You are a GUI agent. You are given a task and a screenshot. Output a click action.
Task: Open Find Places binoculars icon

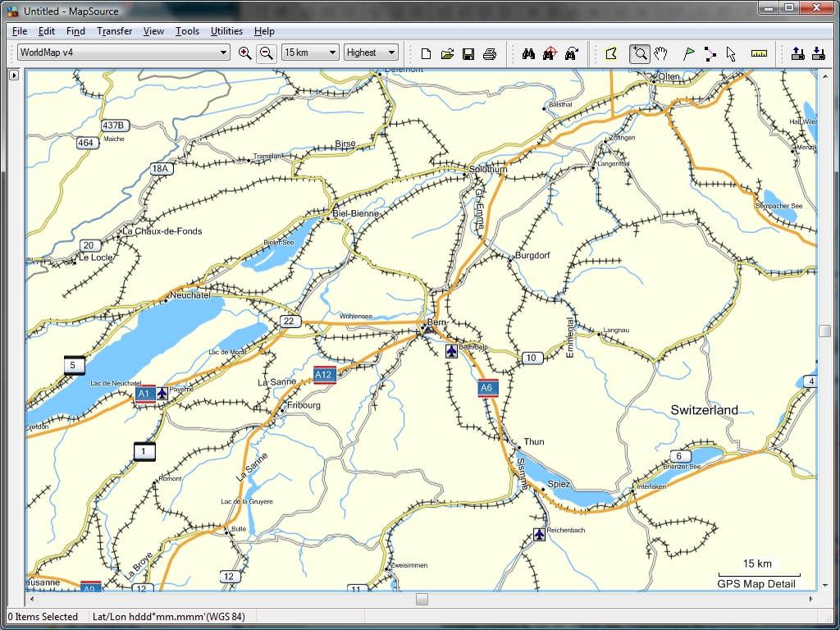[x=529, y=53]
